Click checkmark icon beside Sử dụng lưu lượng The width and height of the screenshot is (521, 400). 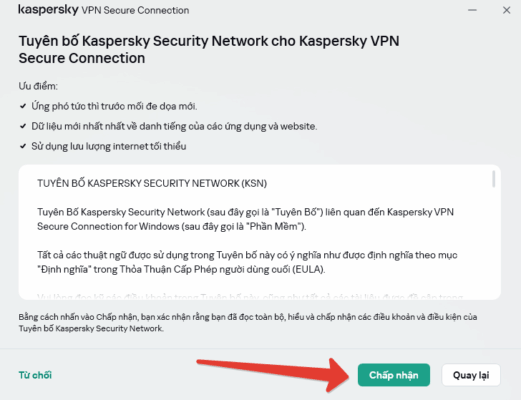(x=23, y=146)
